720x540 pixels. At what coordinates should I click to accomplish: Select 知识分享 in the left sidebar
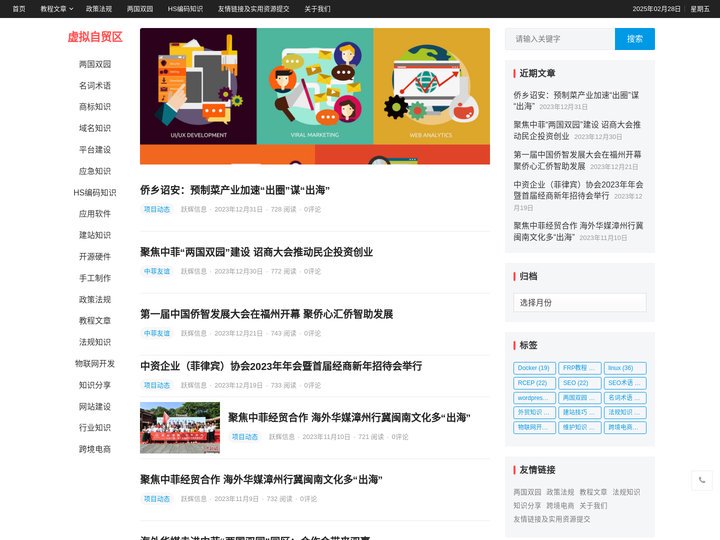95,385
